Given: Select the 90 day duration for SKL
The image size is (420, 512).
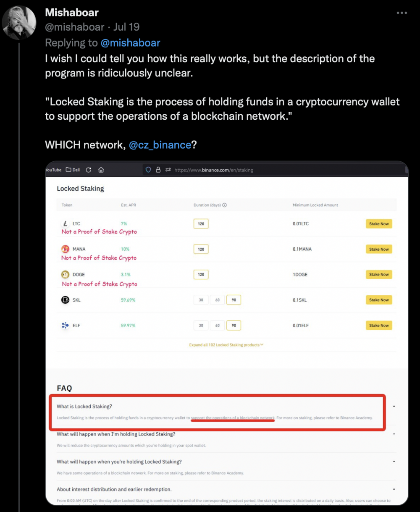Looking at the screenshot, I should [234, 300].
